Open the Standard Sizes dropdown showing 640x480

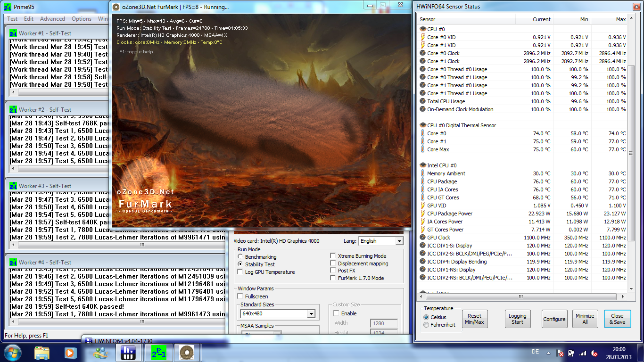point(278,313)
